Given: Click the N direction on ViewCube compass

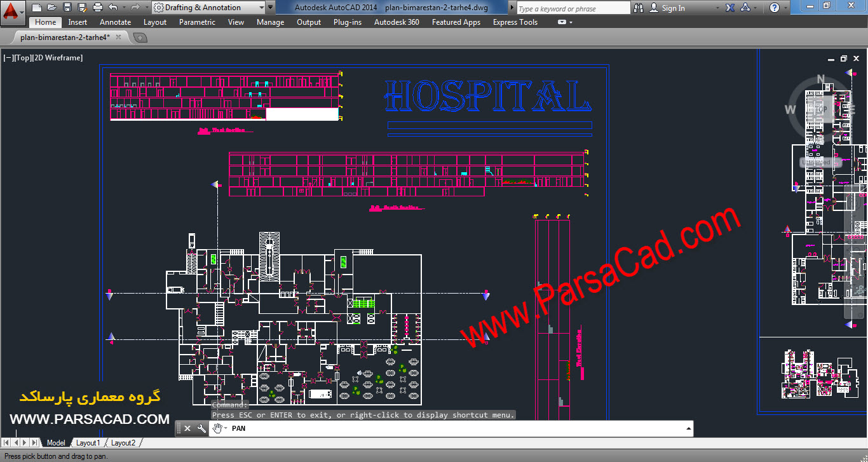Looking at the screenshot, I should tap(820, 79).
